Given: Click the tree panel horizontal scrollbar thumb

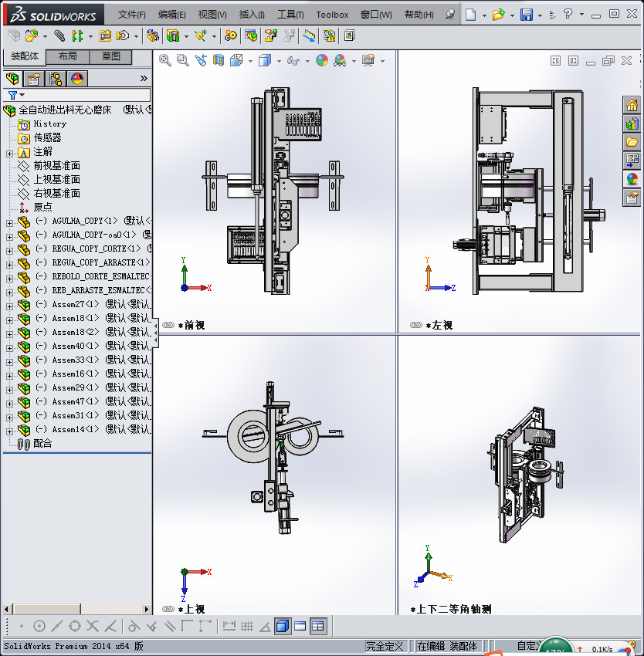Looking at the screenshot, I should pyautogui.click(x=46, y=609).
